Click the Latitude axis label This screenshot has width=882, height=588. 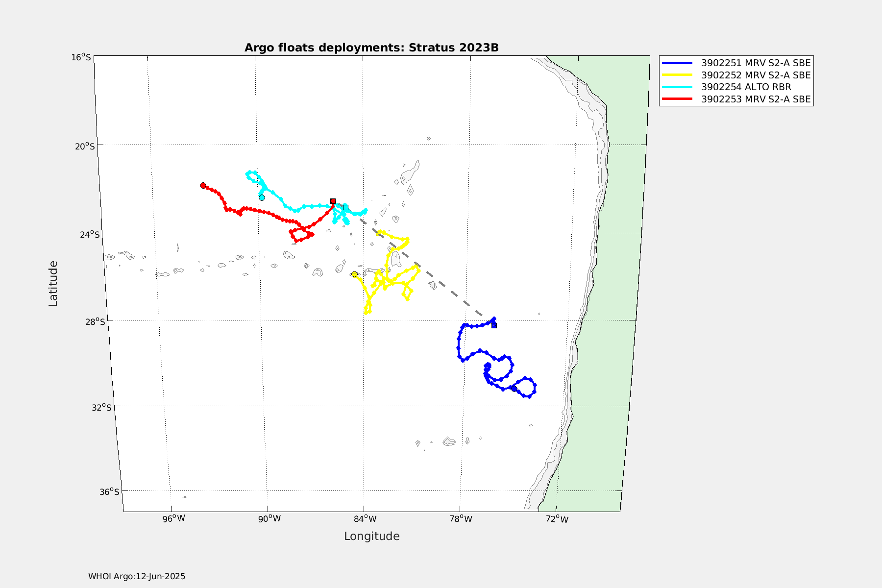pyautogui.click(x=53, y=284)
